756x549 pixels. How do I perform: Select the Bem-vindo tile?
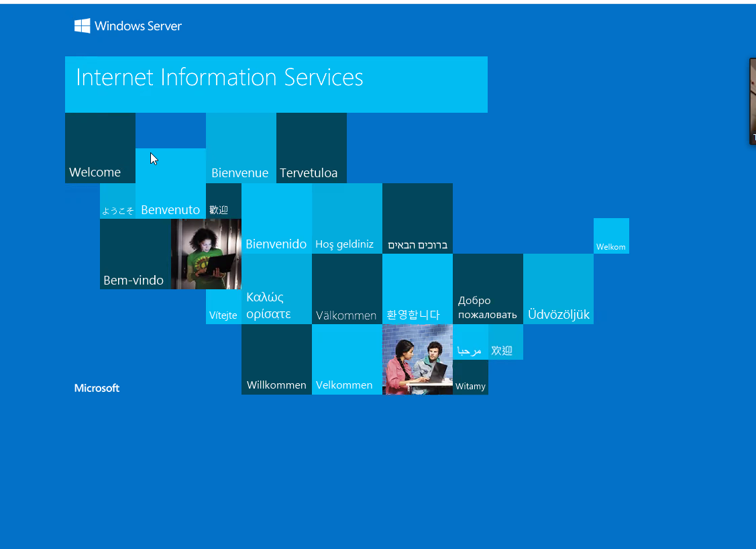135,254
